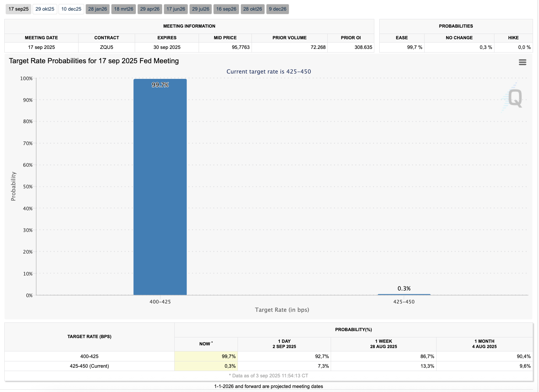Click the blue 99.7% bar for 400-425
Screen dimensions: 539x392
(160, 186)
